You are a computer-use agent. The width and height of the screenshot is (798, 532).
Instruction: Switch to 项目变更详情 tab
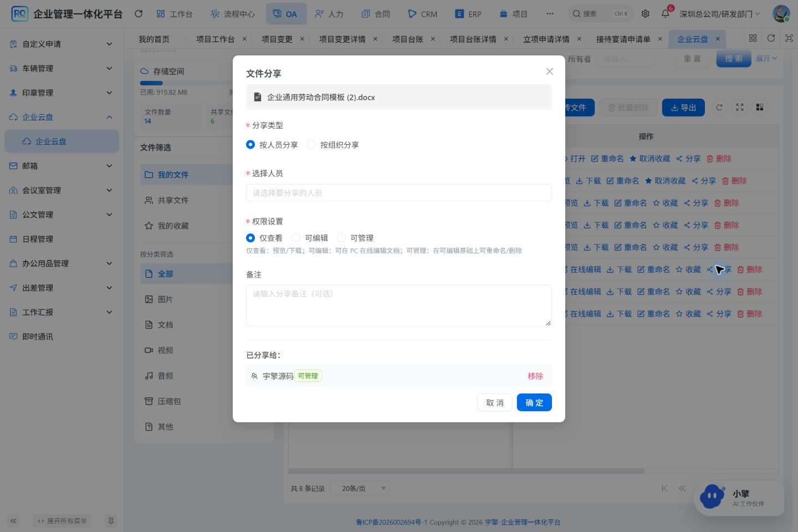click(x=342, y=39)
